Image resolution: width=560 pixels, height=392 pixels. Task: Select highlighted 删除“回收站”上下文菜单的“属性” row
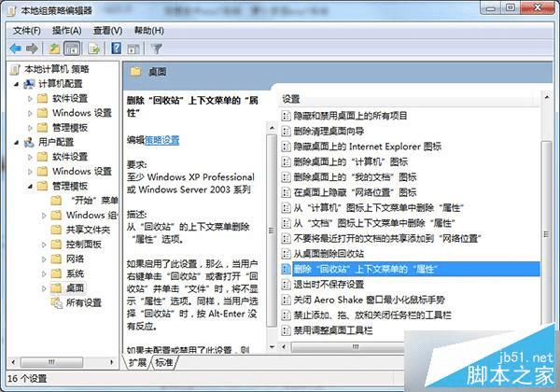tap(411, 269)
